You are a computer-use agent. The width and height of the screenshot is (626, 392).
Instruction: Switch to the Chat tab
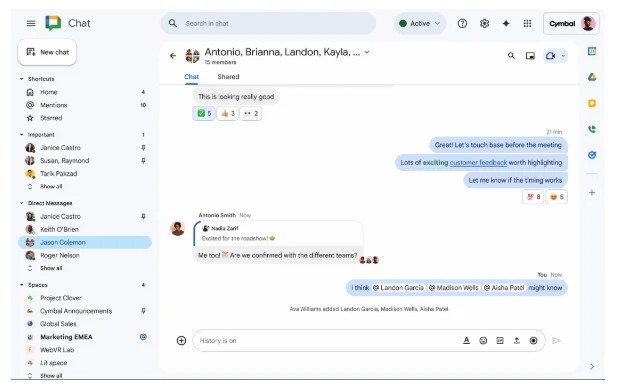pos(192,77)
